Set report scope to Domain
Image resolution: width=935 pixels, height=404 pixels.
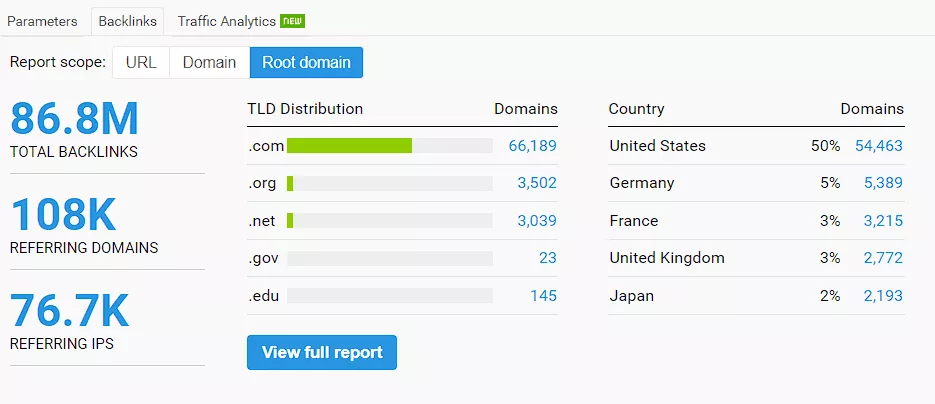point(209,62)
